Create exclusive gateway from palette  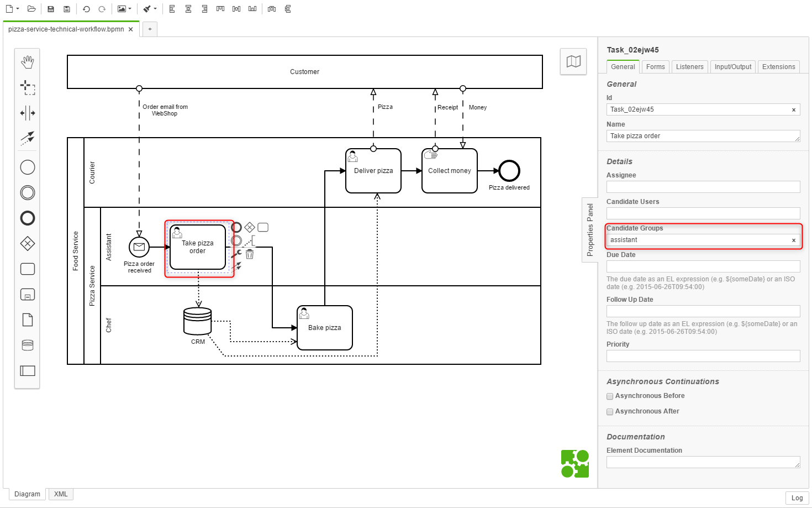pos(27,243)
